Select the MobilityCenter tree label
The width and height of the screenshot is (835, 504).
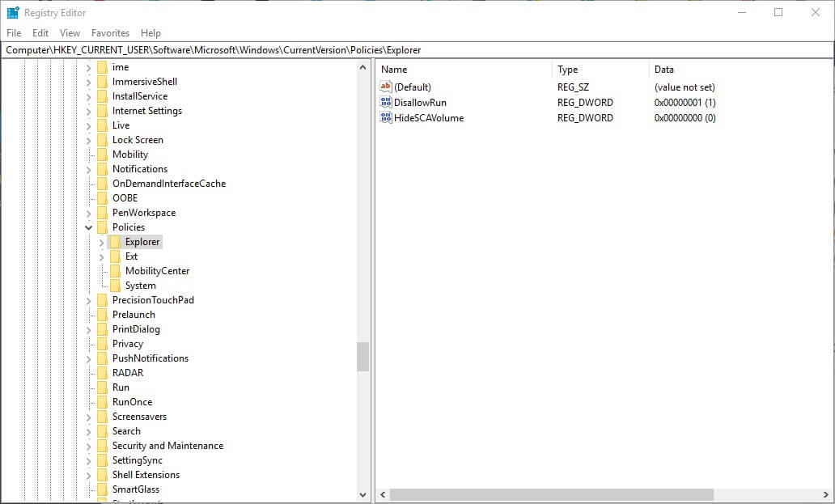(157, 271)
